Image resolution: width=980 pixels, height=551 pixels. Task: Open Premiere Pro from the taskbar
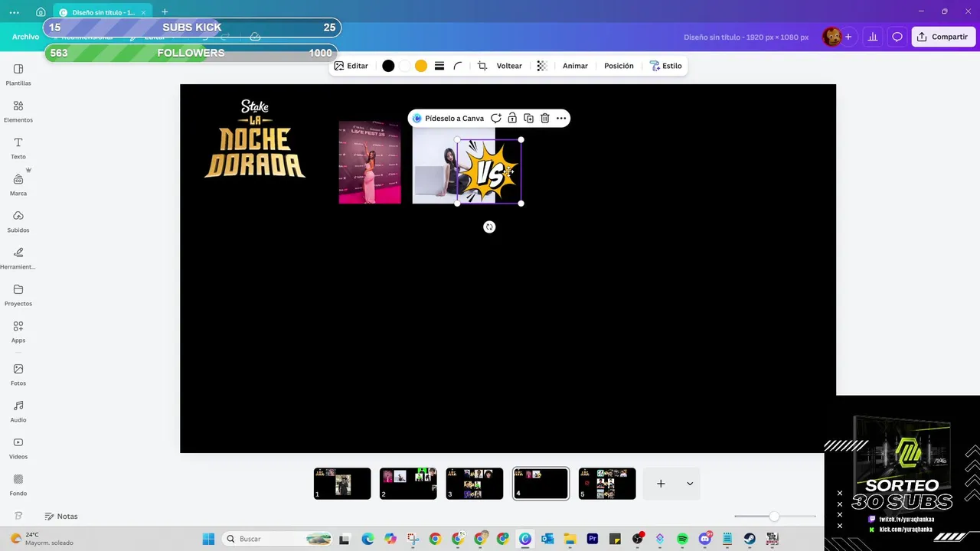pos(592,539)
